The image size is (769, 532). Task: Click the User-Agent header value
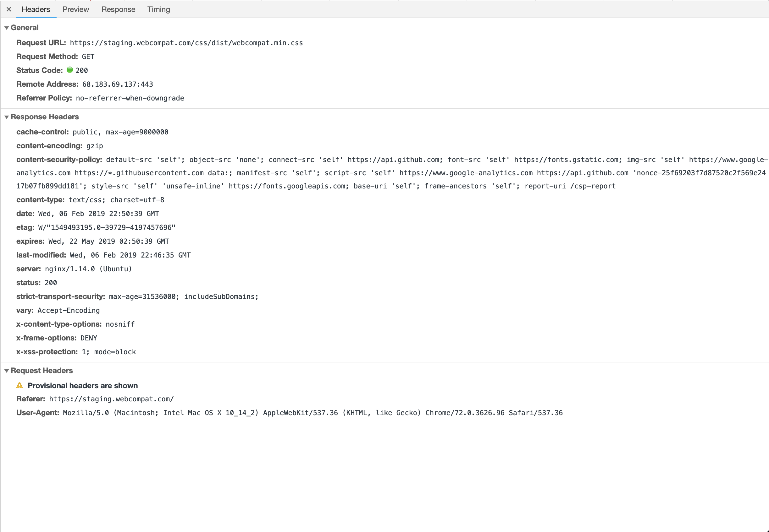(x=313, y=413)
